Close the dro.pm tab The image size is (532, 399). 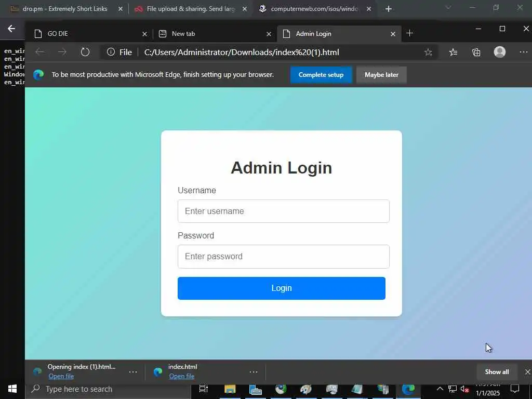click(x=121, y=9)
